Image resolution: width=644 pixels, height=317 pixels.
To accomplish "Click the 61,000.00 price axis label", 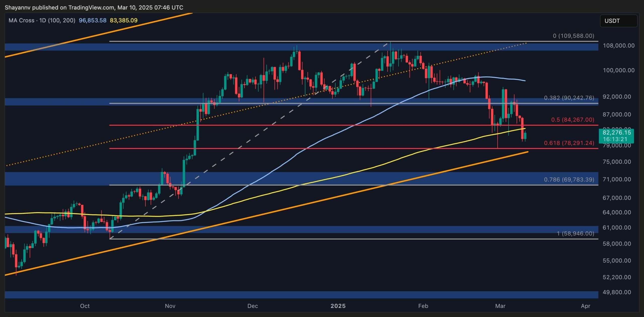I will 617,227.
